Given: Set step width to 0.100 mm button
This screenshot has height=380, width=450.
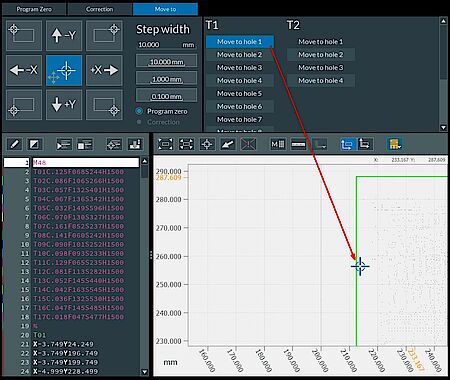Looking at the screenshot, I should [x=166, y=96].
